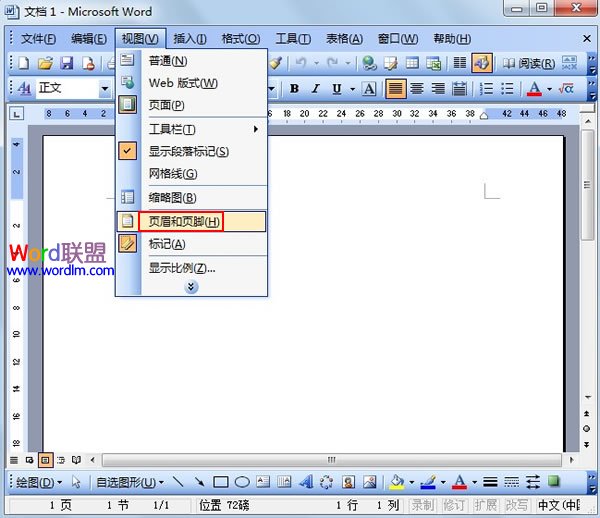The width and height of the screenshot is (600, 518).
Task: Toggle Italic formatting
Action: pos(315,89)
